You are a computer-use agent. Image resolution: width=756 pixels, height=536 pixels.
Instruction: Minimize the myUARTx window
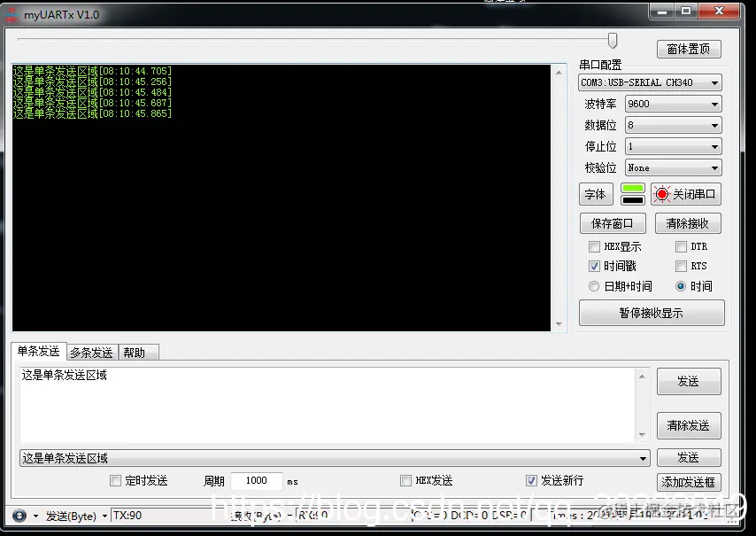(662, 12)
